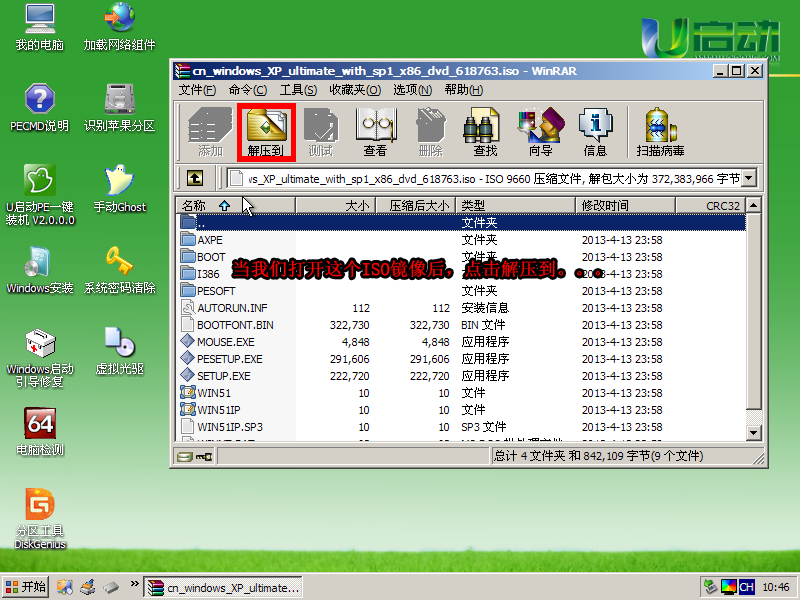Click the Virus Scan (扫描病毒) tool
The height and width of the screenshot is (600, 800).
click(660, 132)
